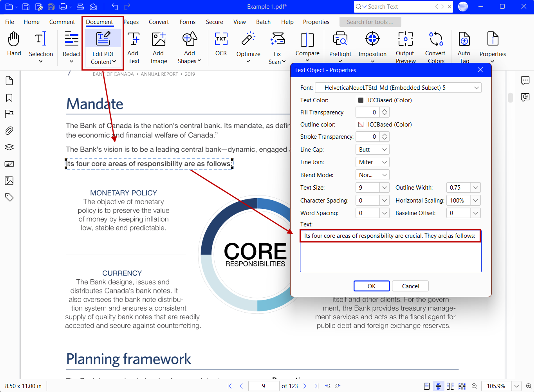Click the page number field
534x392 pixels.
(x=264, y=386)
